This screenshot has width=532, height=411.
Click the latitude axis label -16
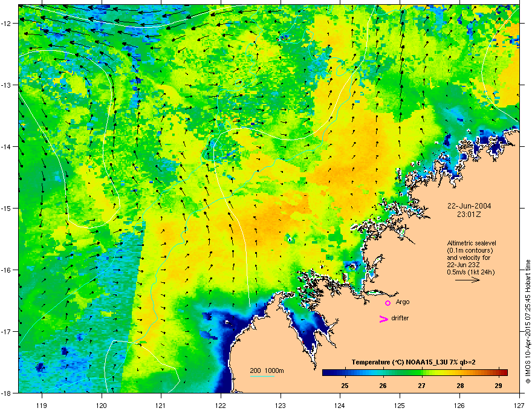point(7,270)
